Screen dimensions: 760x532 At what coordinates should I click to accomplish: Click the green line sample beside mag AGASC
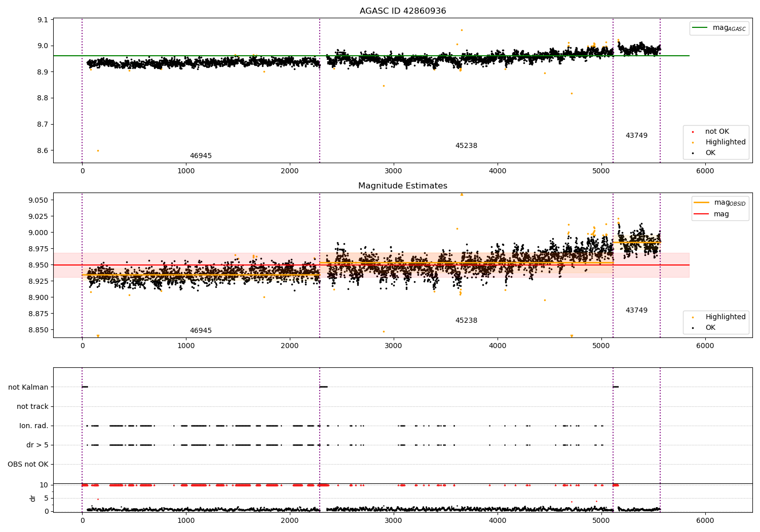701,28
